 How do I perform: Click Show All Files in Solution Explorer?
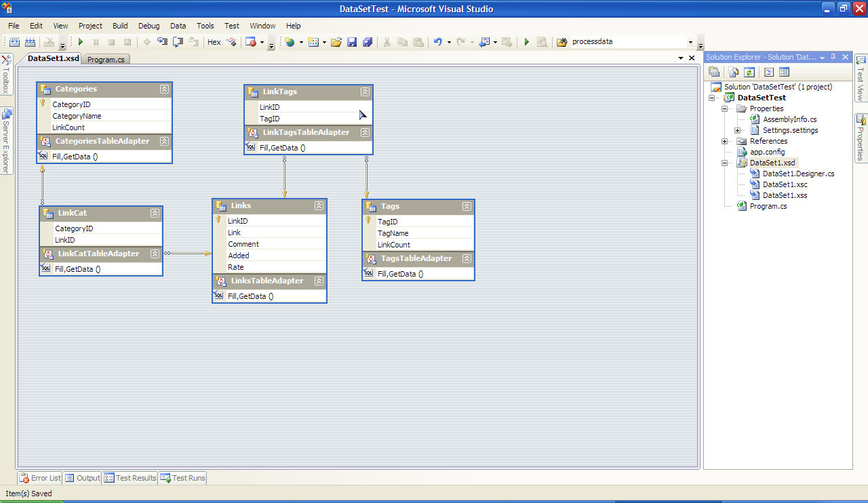[734, 72]
